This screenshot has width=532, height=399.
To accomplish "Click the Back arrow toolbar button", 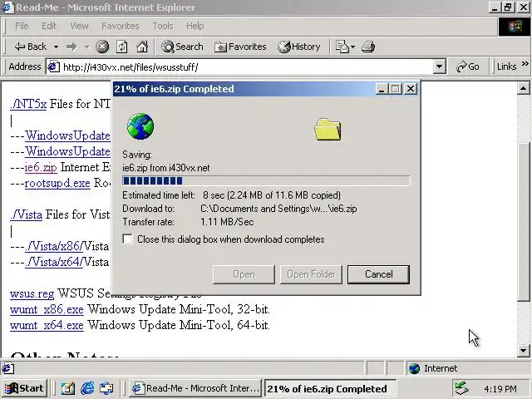I will tap(30, 47).
